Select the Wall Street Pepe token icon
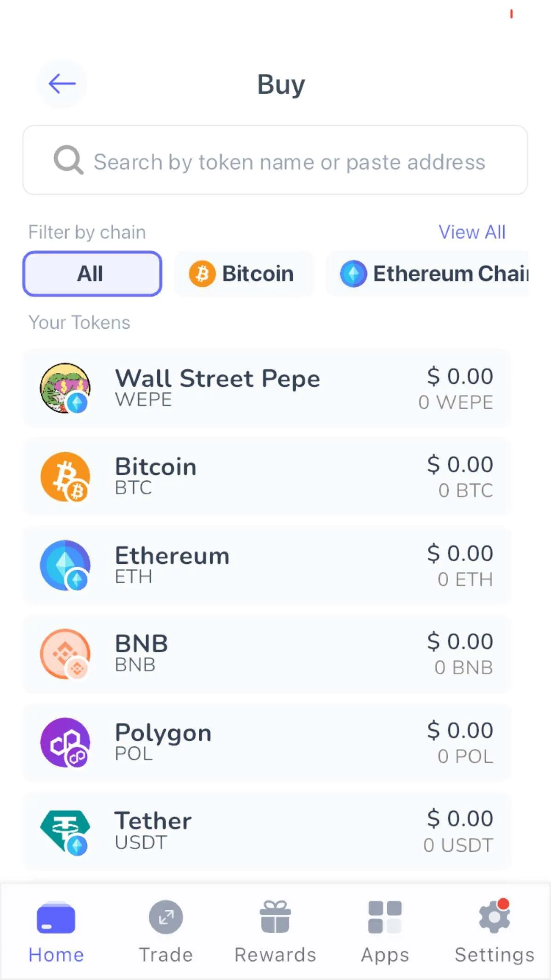The height and width of the screenshot is (980, 551). (65, 389)
